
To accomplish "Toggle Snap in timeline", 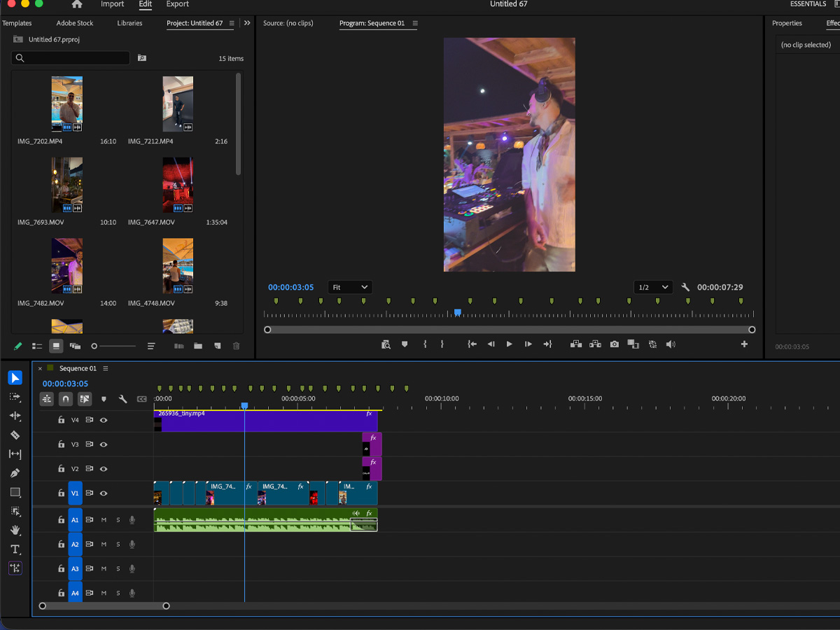I will [x=66, y=399].
